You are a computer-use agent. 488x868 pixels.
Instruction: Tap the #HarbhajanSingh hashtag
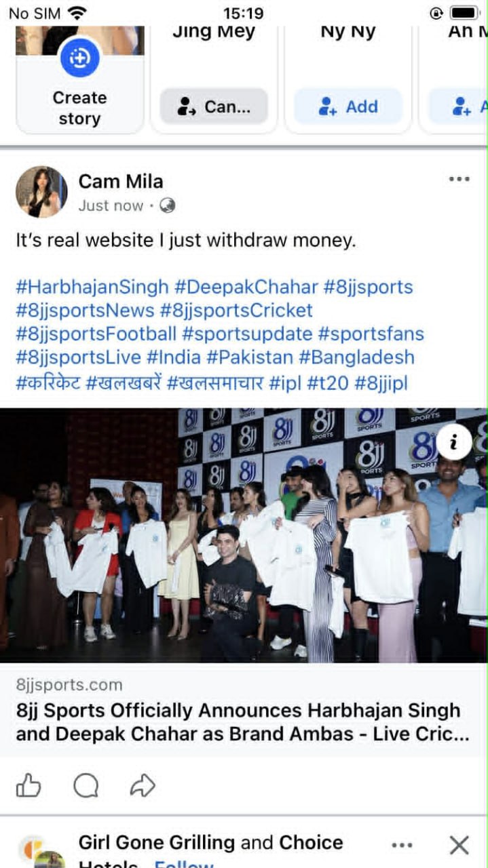click(92, 287)
